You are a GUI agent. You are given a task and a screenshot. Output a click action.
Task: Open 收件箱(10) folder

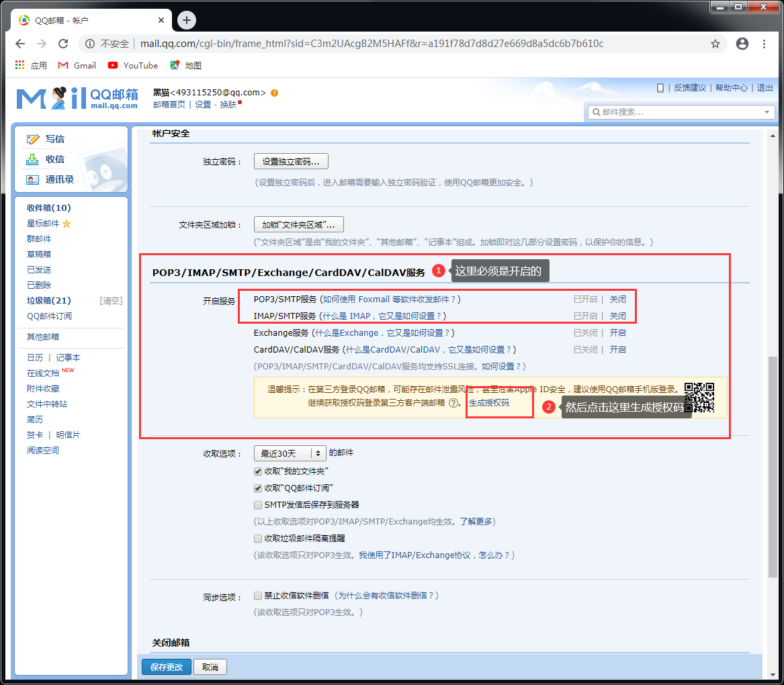click(x=49, y=208)
